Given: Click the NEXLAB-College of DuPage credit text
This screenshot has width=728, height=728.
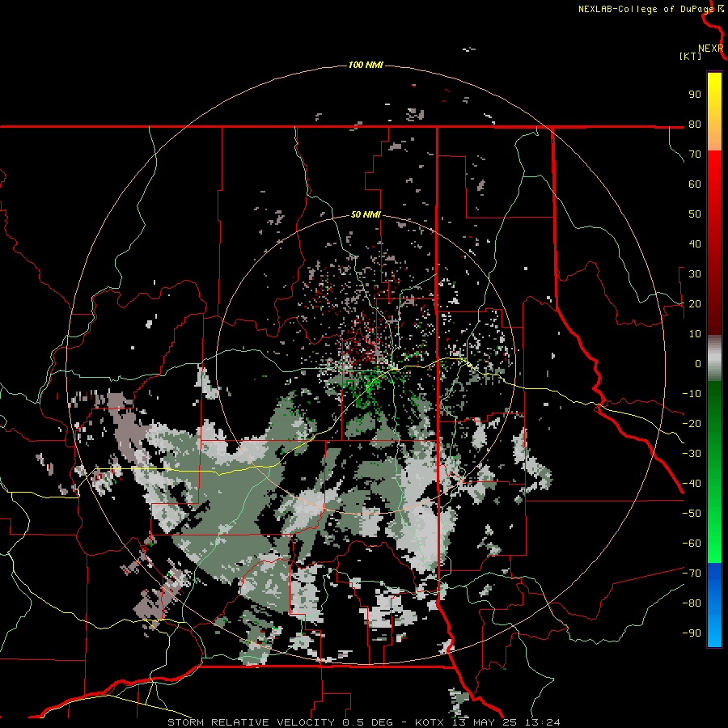Looking at the screenshot, I should 645,9.
